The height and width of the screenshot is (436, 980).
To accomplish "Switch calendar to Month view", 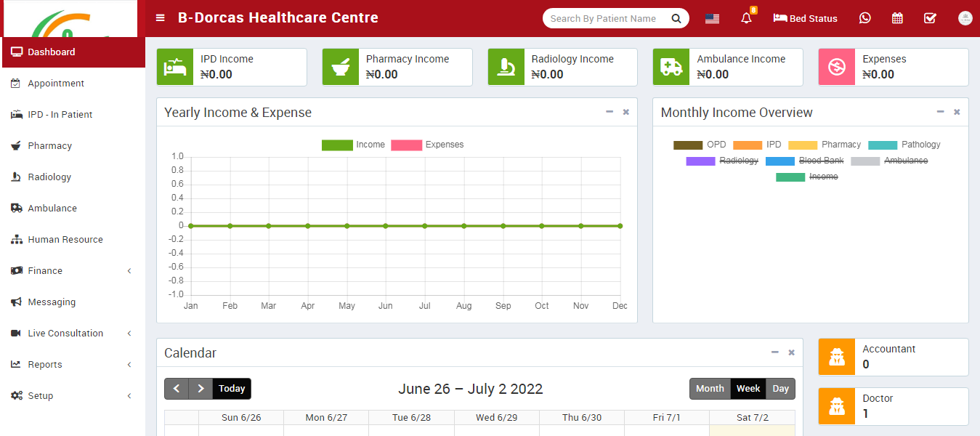I will pos(710,389).
